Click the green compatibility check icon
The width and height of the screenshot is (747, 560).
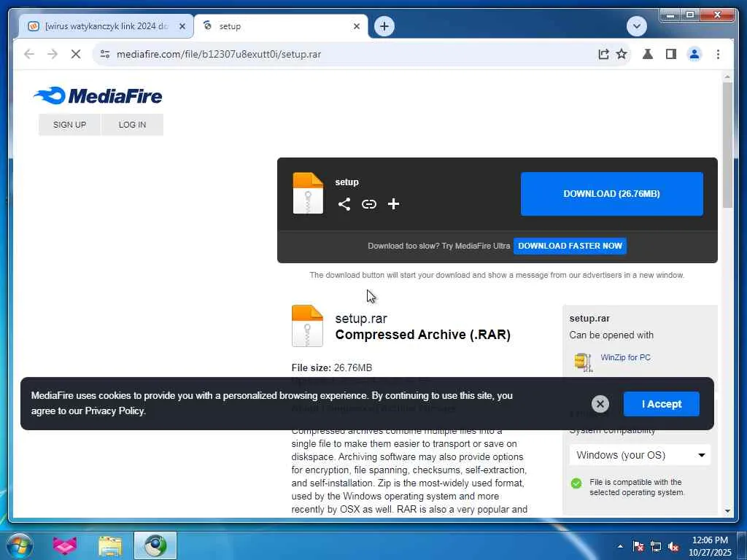[x=576, y=483]
